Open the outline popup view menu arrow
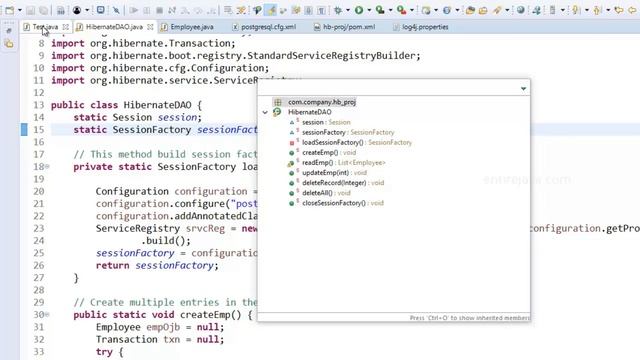Viewport: 640px width, 360px height. click(523, 89)
